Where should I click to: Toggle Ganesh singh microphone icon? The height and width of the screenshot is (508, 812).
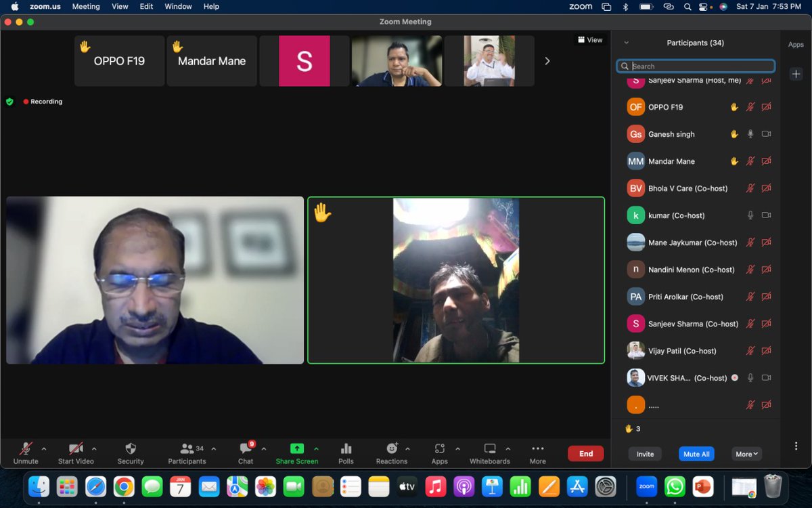click(x=750, y=134)
